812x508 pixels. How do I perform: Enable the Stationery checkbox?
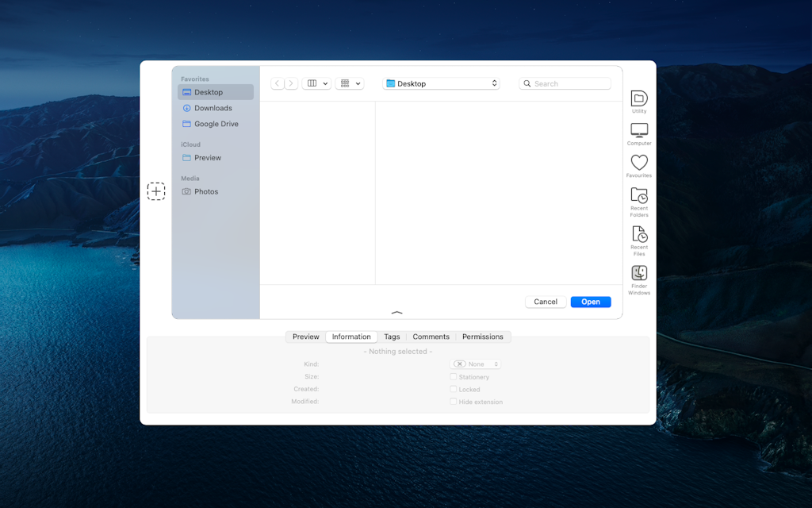click(x=454, y=377)
